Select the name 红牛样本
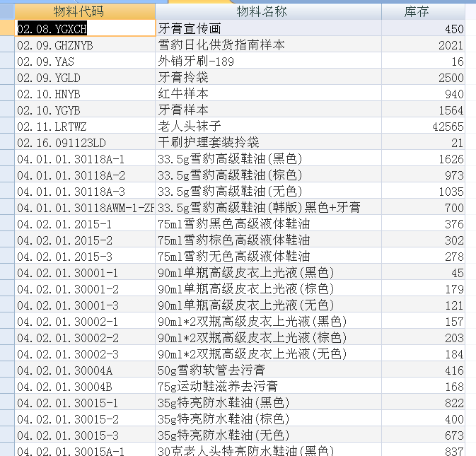Image resolution: width=476 pixels, height=456 pixels. click(268, 94)
